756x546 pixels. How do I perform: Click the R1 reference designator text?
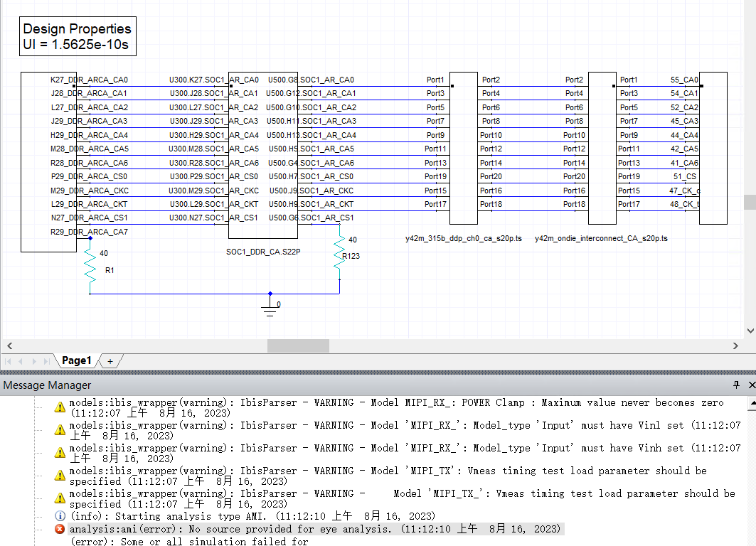(110, 270)
